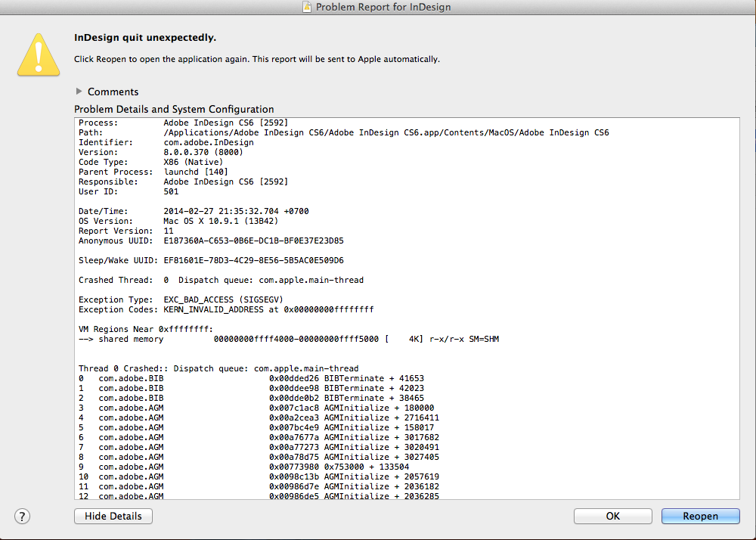Click the document icon in title bar
756x540 pixels.
[307, 7]
